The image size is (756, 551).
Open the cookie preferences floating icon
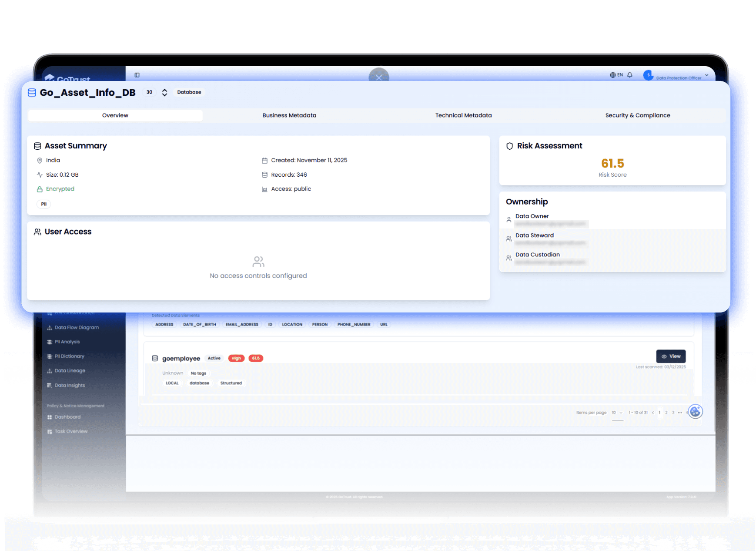[695, 411]
